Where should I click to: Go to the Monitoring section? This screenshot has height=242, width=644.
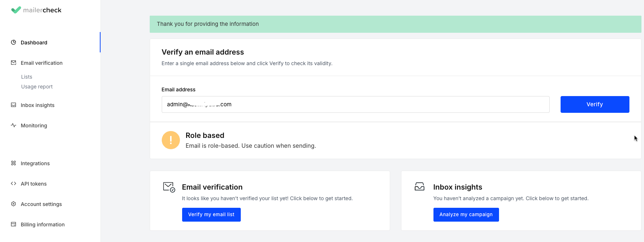pos(34,126)
